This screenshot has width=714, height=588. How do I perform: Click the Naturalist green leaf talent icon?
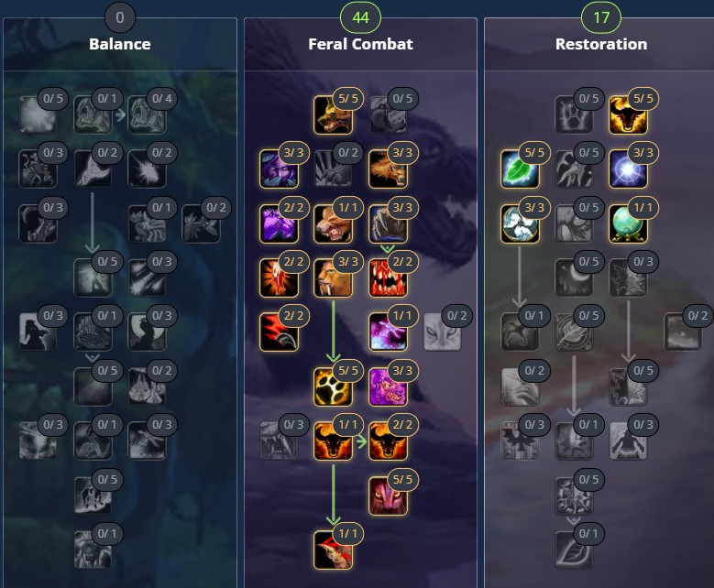pos(520,169)
